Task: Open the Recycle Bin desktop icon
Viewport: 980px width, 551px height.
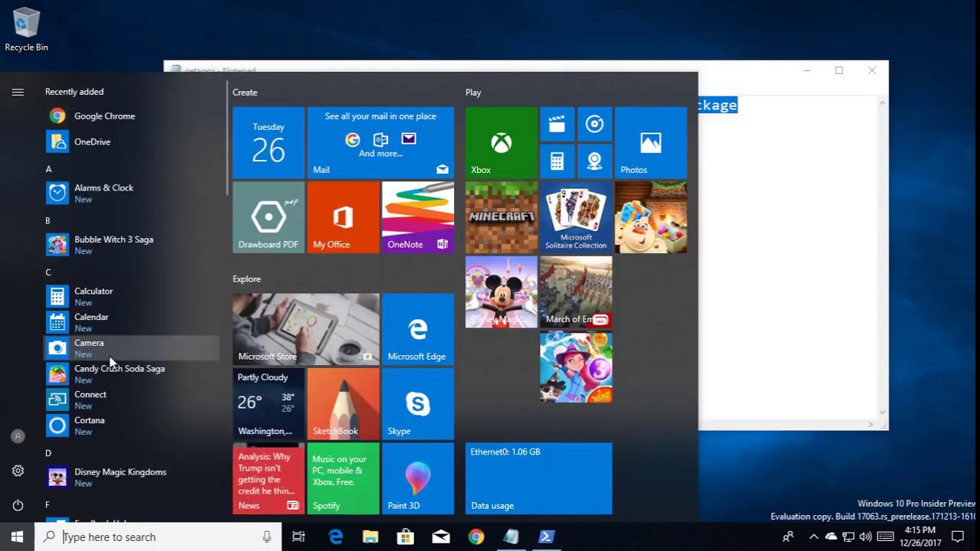Action: [26, 30]
